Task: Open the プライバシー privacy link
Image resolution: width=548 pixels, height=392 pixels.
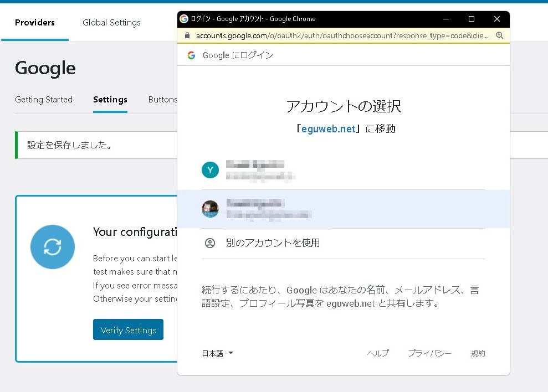Action: (x=429, y=353)
